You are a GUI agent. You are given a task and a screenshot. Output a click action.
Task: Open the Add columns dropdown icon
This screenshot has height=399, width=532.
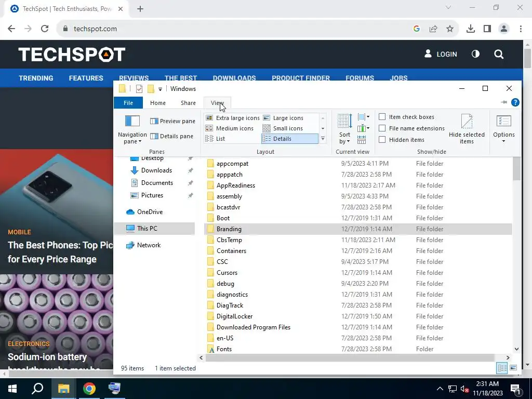coord(363,128)
